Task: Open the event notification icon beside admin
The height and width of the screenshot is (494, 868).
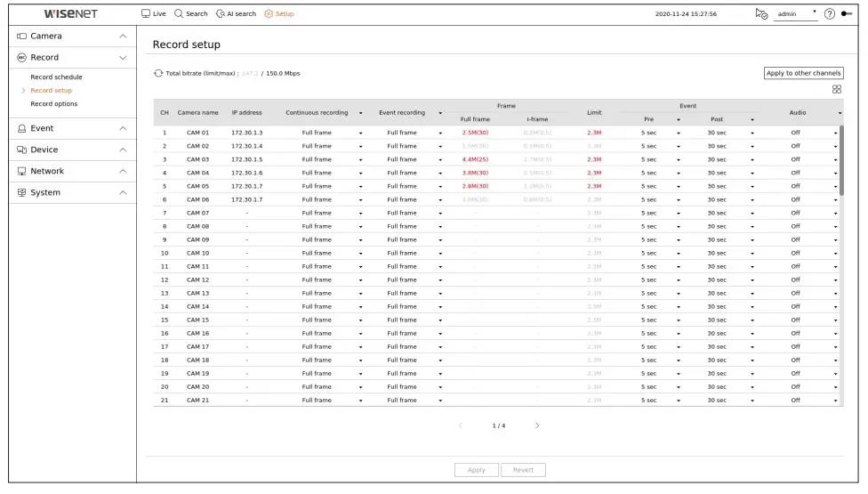Action: click(x=761, y=14)
